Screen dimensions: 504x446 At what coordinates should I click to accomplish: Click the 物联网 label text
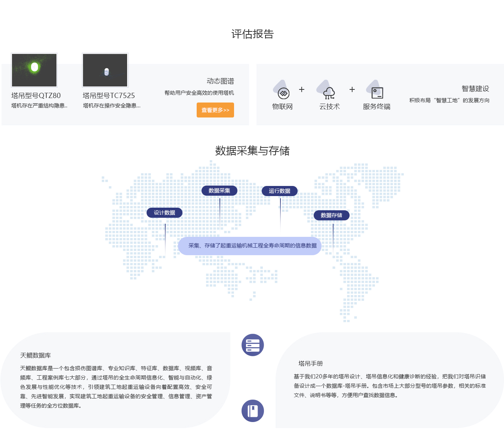[x=283, y=107]
